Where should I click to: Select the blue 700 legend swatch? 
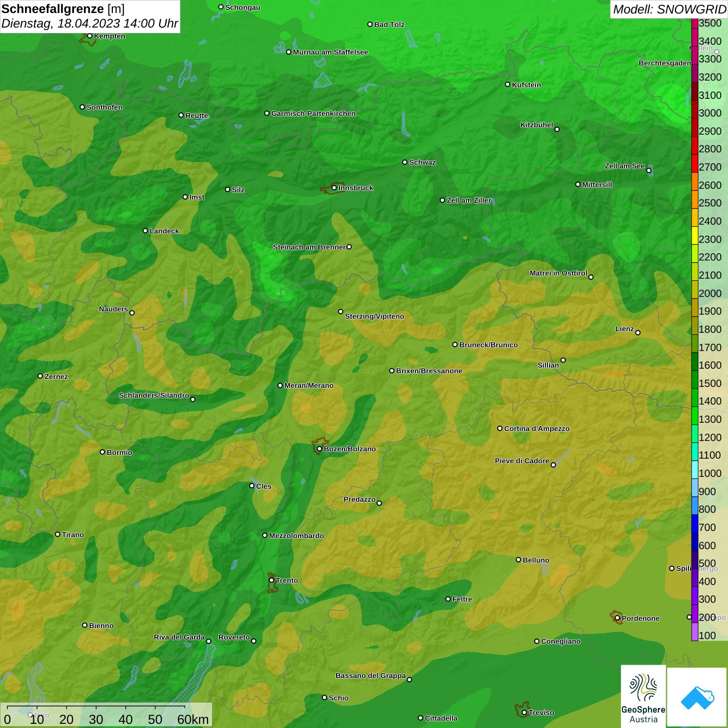point(695,523)
